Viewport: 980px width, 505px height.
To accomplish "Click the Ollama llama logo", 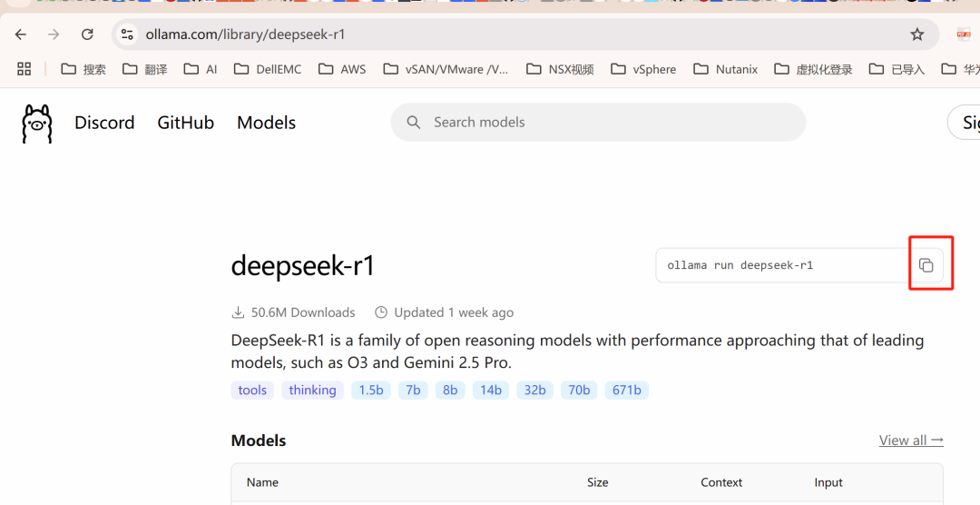I will coord(37,124).
